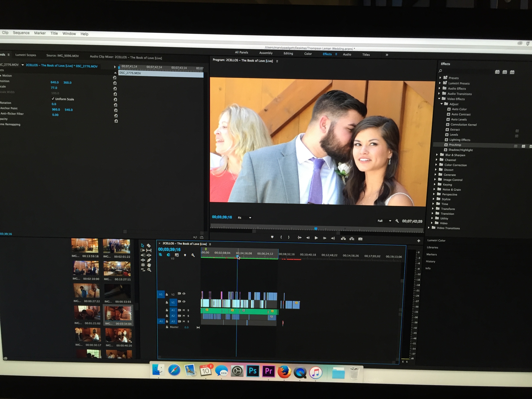532x399 pixels.
Task: Go to Out point
Action: tap(333, 238)
